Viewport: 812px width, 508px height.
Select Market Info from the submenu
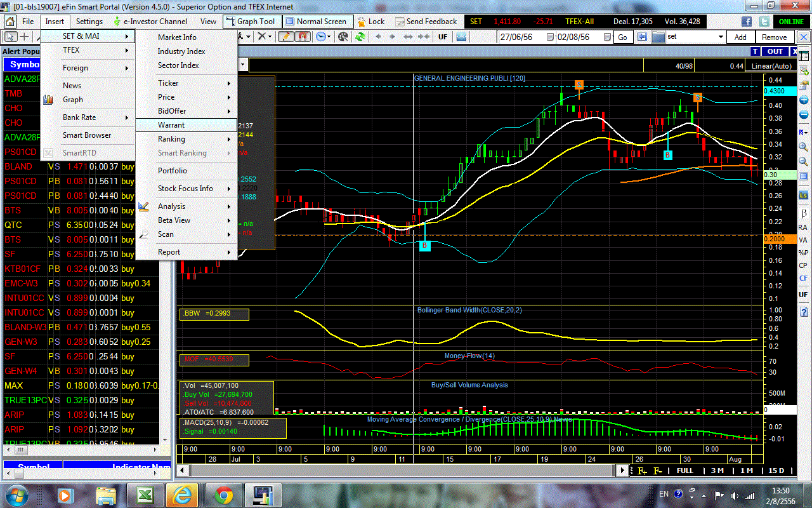point(187,37)
